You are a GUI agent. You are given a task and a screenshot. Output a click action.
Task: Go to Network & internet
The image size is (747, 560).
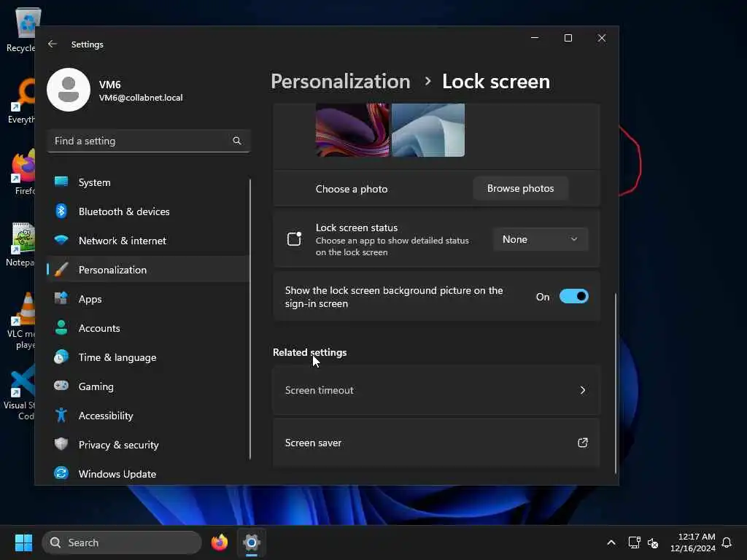tap(148, 241)
